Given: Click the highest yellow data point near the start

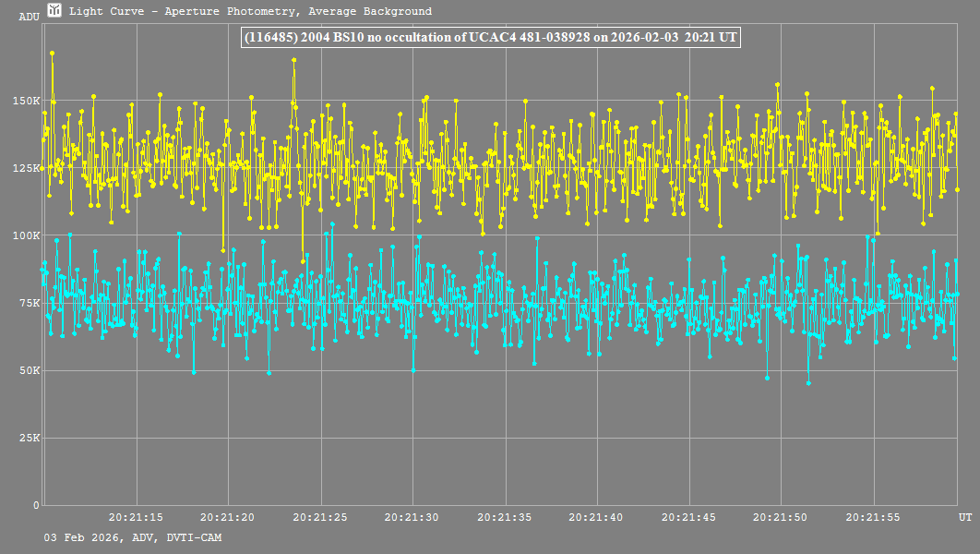Looking at the screenshot, I should (53, 54).
